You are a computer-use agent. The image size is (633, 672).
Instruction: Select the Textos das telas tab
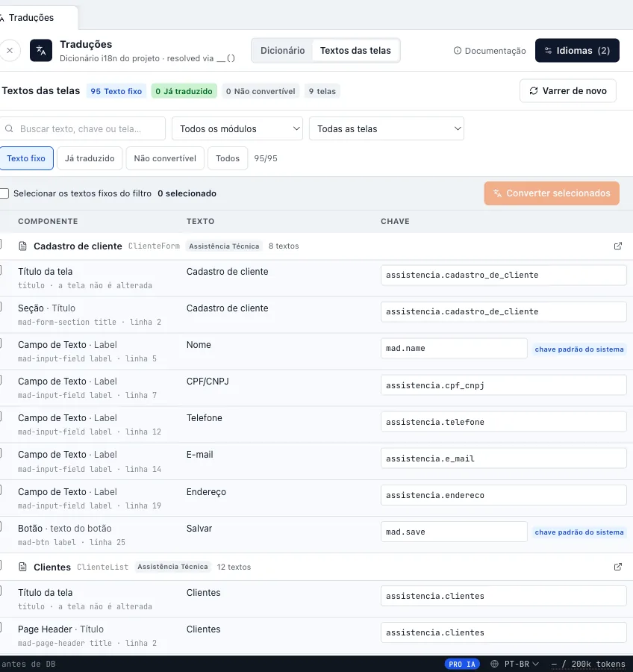tap(355, 51)
